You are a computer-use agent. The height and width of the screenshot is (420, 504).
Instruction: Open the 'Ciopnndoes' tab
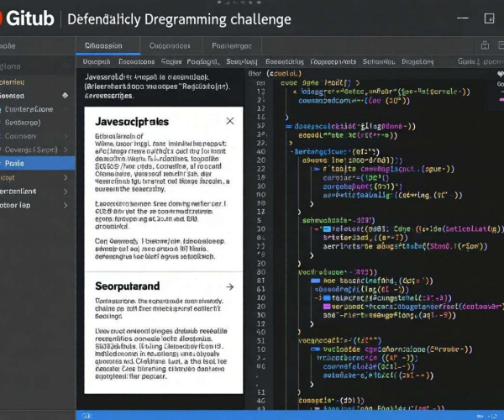pyautogui.click(x=170, y=45)
